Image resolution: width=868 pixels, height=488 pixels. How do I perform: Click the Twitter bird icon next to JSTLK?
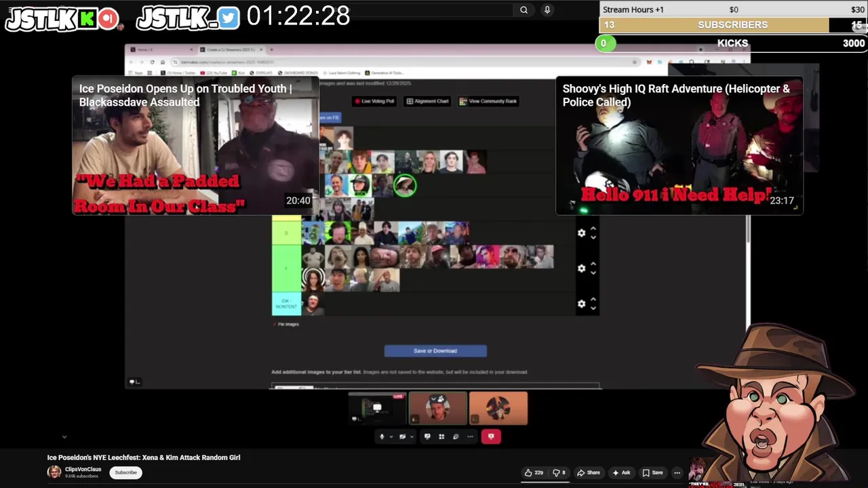229,19
